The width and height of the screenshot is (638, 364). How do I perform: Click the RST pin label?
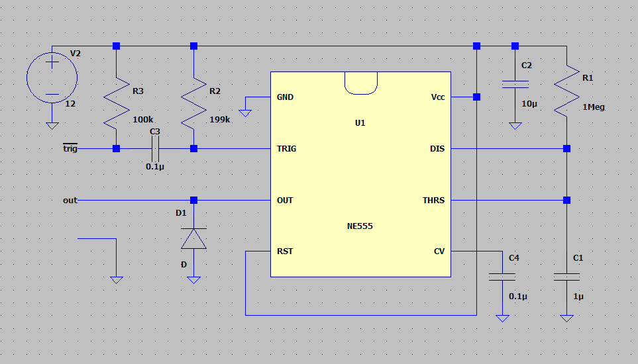click(285, 251)
